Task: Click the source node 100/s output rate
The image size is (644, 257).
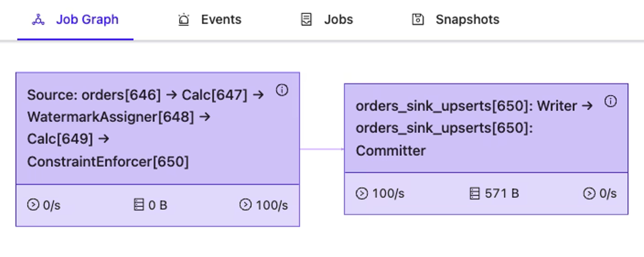Action: click(x=264, y=205)
